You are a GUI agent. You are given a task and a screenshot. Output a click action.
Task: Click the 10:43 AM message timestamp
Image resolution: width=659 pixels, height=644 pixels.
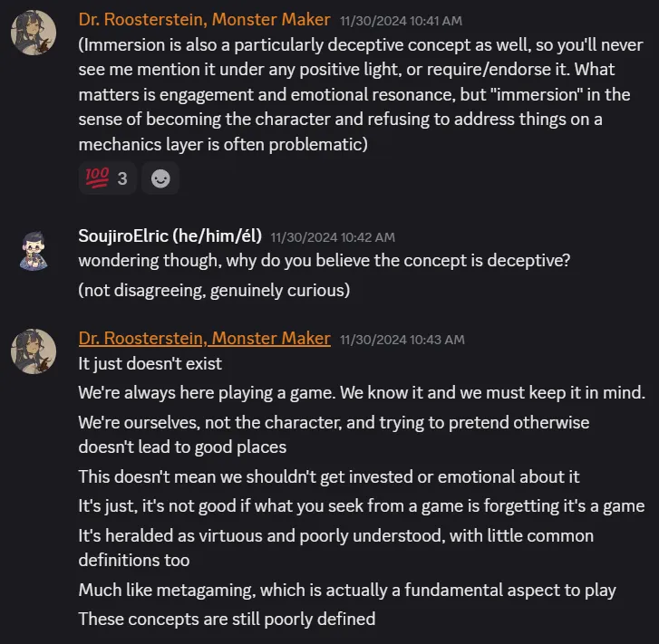402,340
